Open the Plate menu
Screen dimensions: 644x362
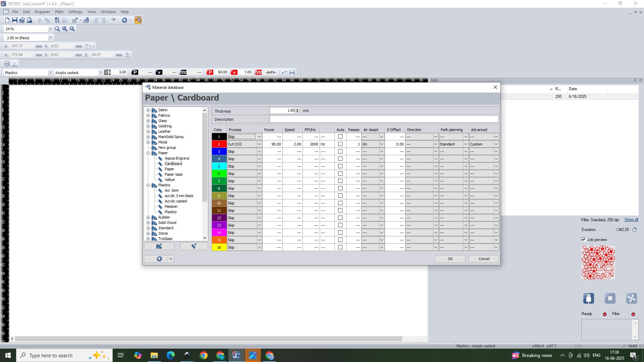(59, 12)
